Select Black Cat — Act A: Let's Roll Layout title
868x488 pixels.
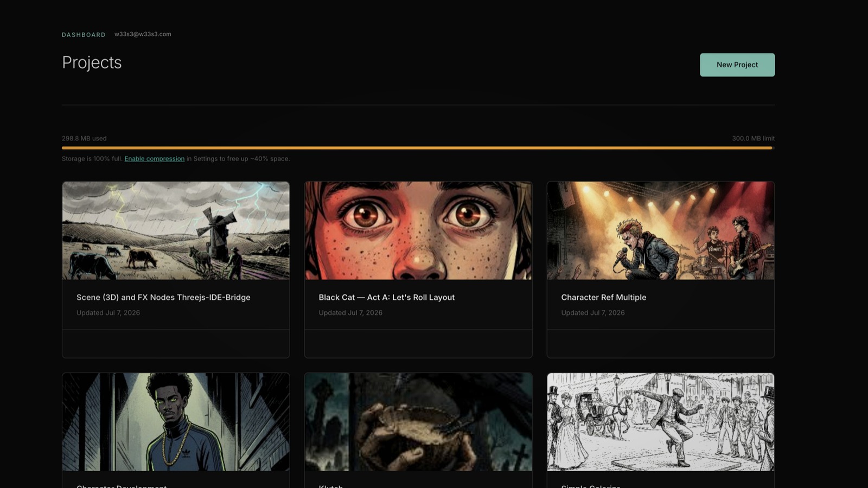point(387,297)
